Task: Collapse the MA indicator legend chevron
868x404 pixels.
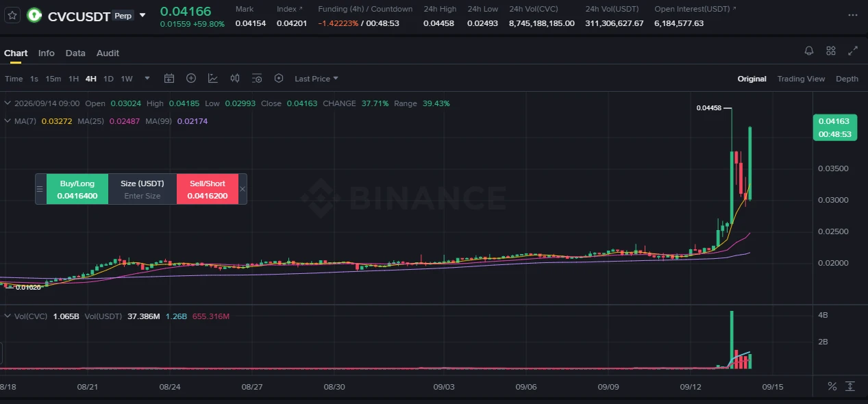Action: (x=8, y=121)
